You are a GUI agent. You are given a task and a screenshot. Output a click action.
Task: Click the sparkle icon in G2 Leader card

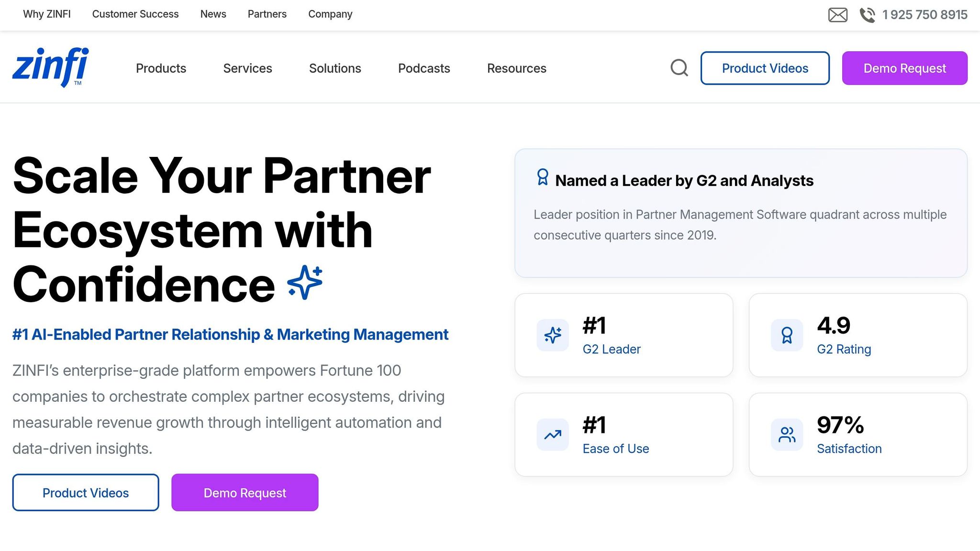[x=553, y=335]
